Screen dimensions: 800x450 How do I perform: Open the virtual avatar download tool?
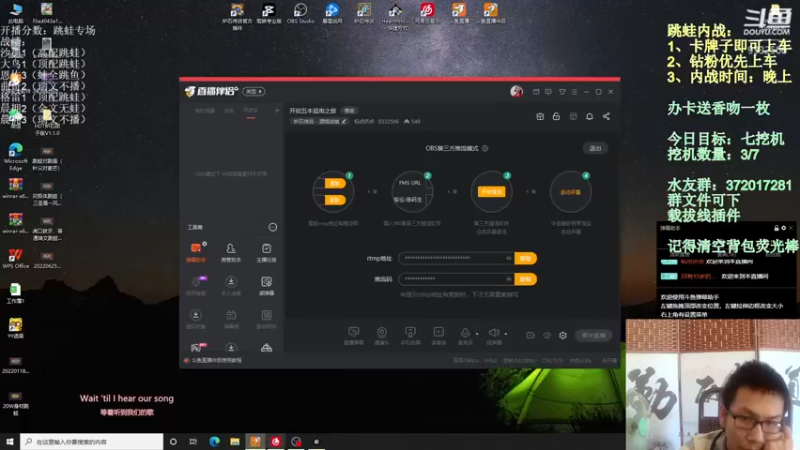[196, 319]
